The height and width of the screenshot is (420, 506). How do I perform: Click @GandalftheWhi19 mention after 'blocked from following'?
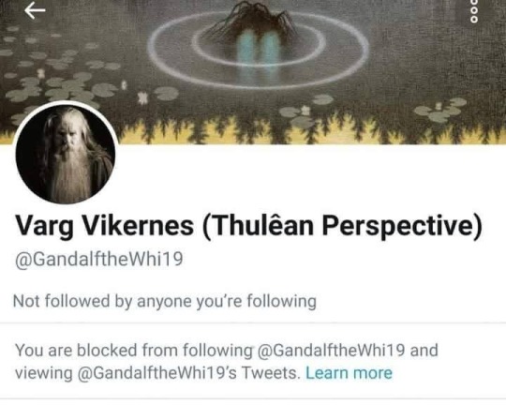pyautogui.click(x=331, y=351)
